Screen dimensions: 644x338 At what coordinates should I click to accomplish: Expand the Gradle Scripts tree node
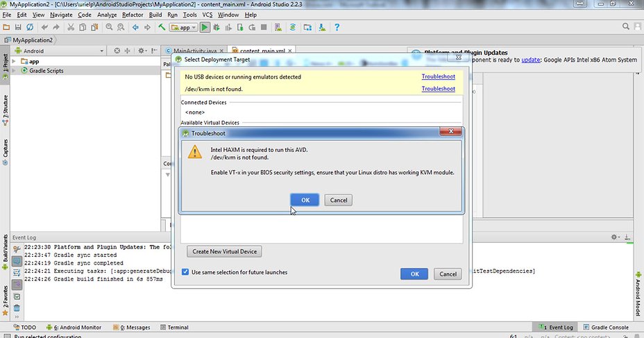15,71
